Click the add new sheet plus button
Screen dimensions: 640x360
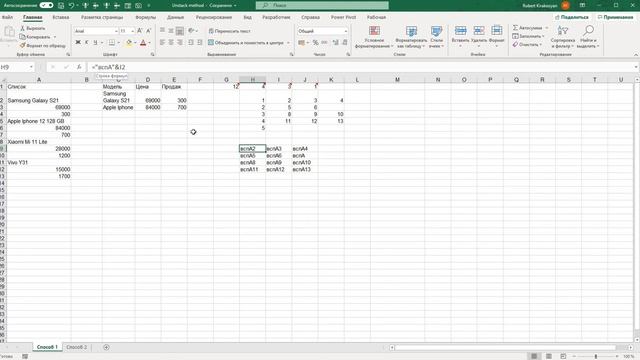[x=106, y=347]
